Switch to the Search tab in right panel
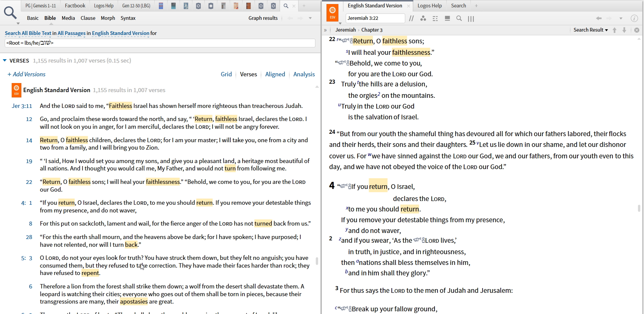This screenshot has height=314, width=644. tap(458, 6)
